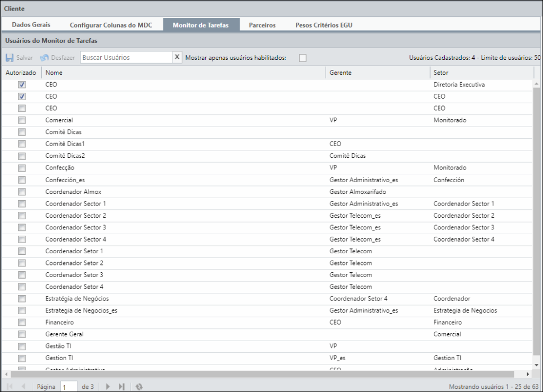Click 'Gestor Almoxarifado' manager cell

point(358,192)
